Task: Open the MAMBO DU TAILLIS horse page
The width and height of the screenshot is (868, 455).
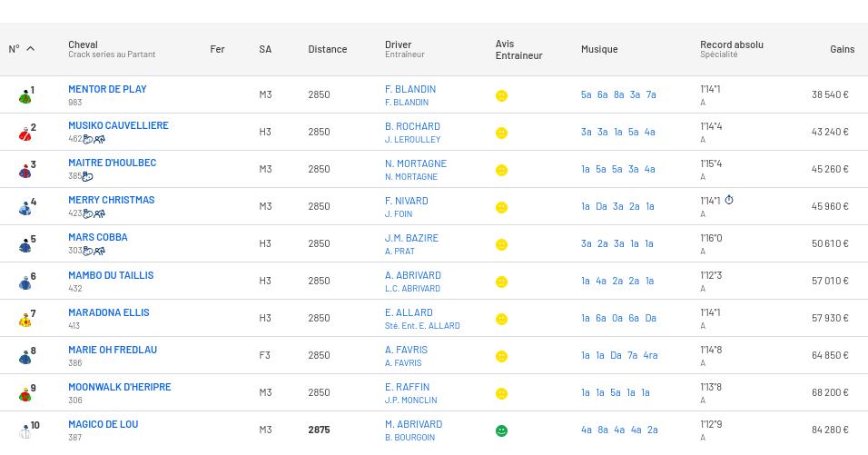Action: click(x=111, y=275)
